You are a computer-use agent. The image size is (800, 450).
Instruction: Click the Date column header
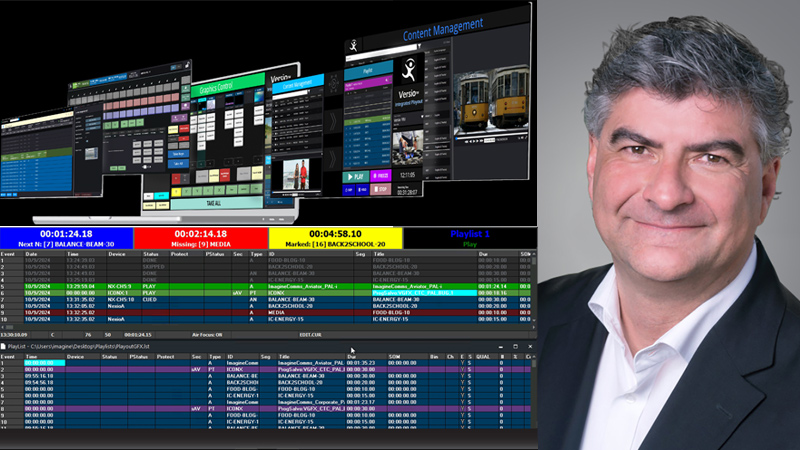(32, 254)
